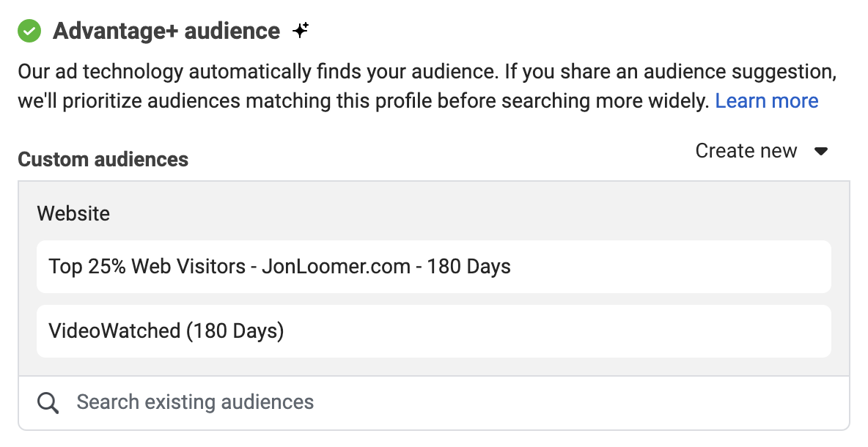The width and height of the screenshot is (868, 447).
Task: Focus the Search existing audiences field
Action: [x=433, y=403]
